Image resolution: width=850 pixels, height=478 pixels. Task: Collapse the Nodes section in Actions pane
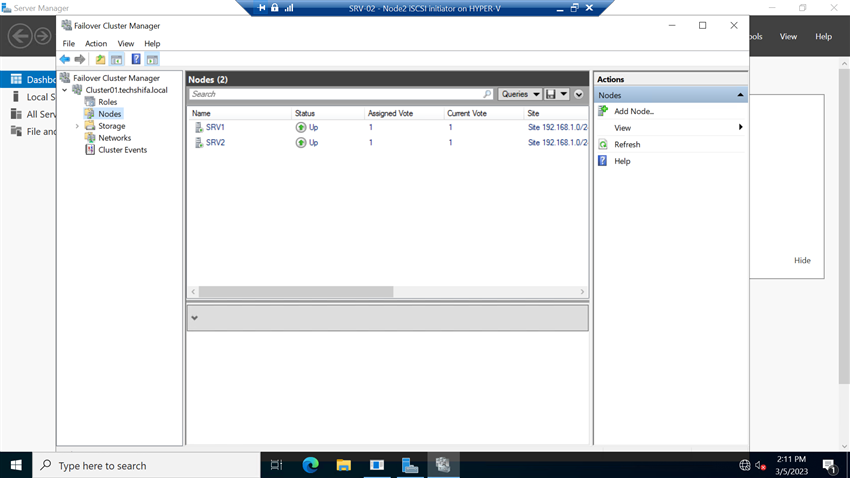tap(740, 95)
